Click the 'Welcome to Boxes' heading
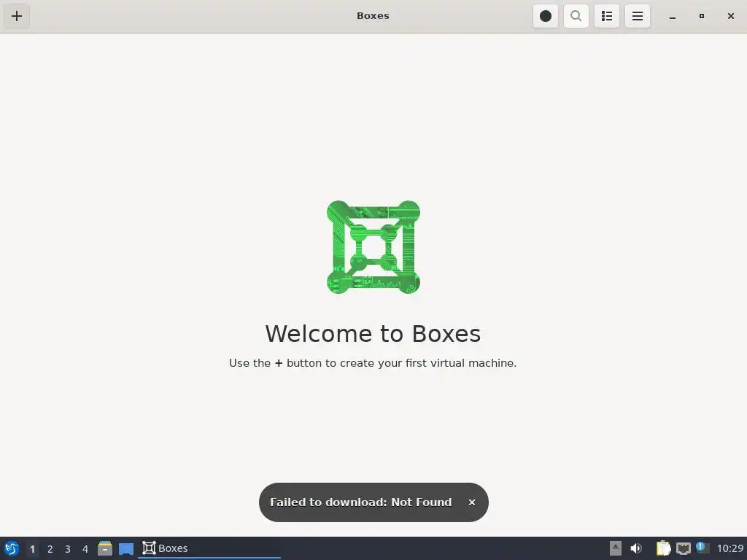 (373, 333)
